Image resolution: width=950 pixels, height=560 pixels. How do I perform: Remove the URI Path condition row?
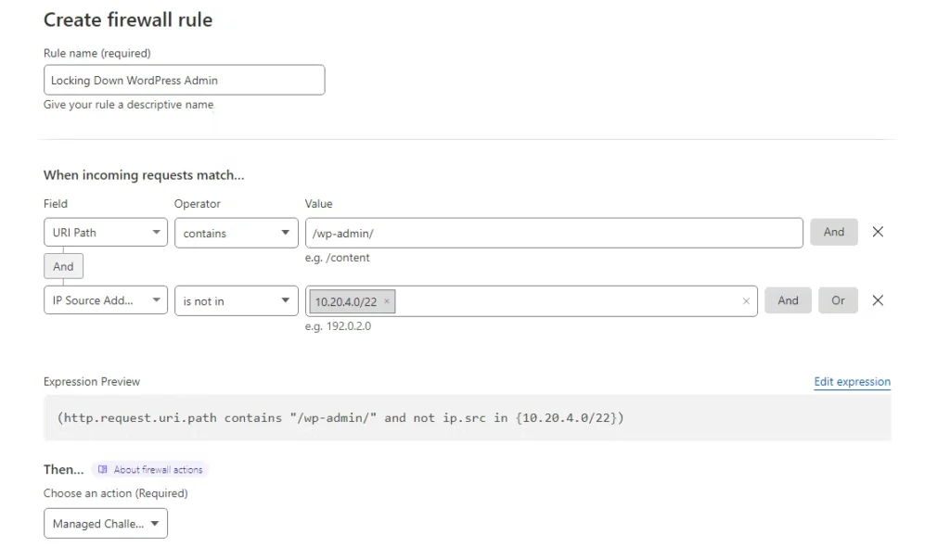pyautogui.click(x=878, y=232)
